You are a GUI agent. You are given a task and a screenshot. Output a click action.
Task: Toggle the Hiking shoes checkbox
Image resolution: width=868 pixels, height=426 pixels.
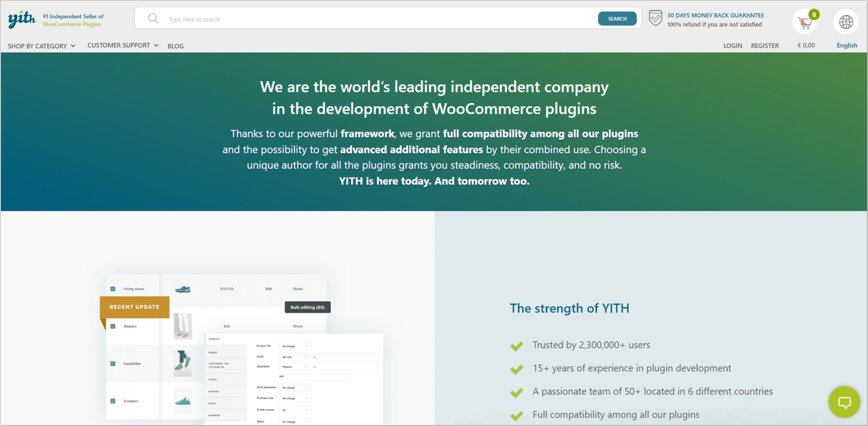[x=113, y=289]
